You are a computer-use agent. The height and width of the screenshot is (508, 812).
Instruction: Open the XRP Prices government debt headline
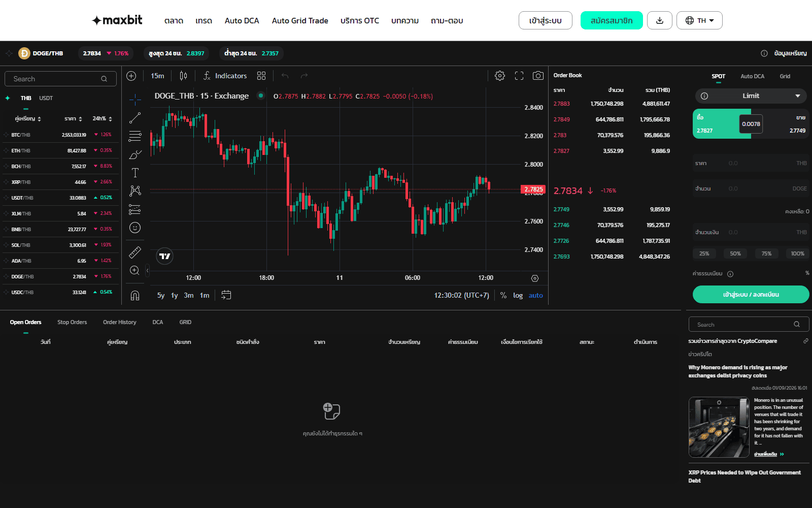point(745,477)
